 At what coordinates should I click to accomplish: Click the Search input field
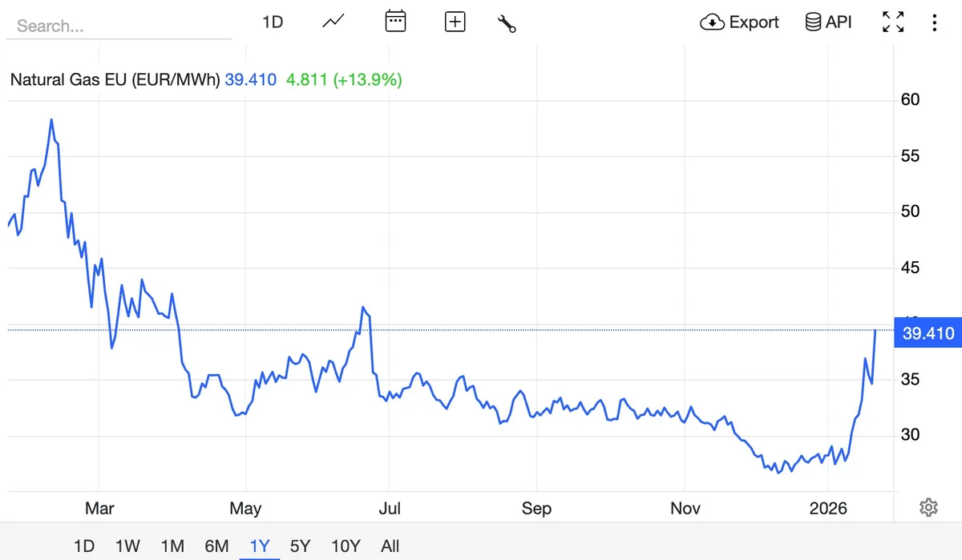pyautogui.click(x=119, y=26)
